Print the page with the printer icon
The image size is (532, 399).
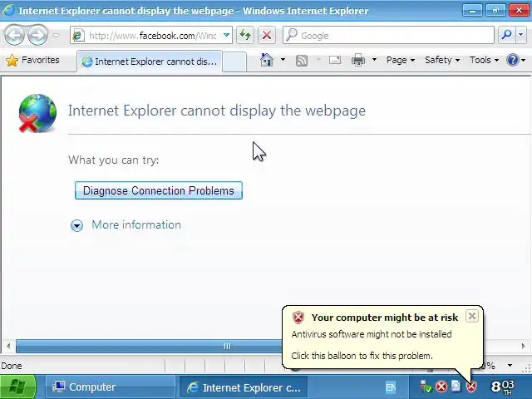(358, 60)
